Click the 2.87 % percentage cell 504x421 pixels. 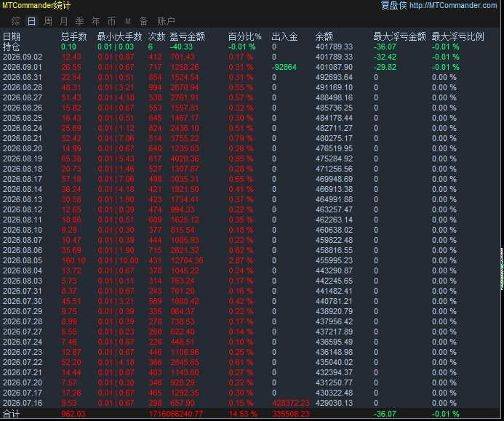point(241,260)
